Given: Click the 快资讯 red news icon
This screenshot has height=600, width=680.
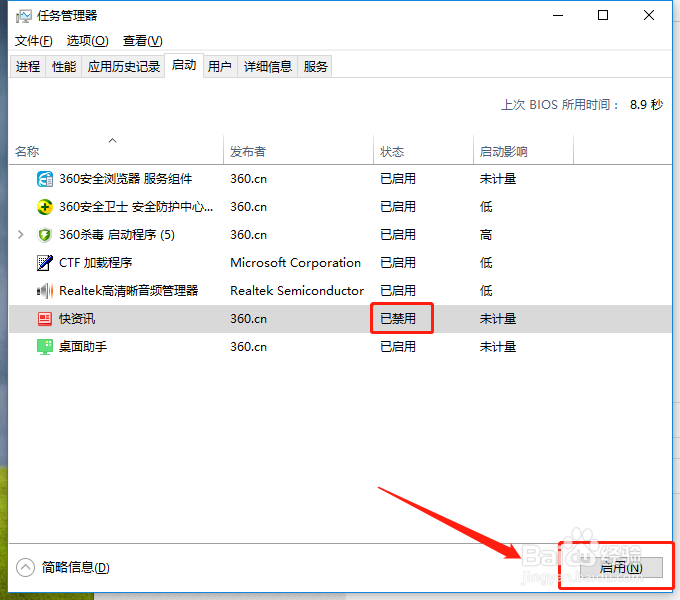Looking at the screenshot, I should point(45,319).
